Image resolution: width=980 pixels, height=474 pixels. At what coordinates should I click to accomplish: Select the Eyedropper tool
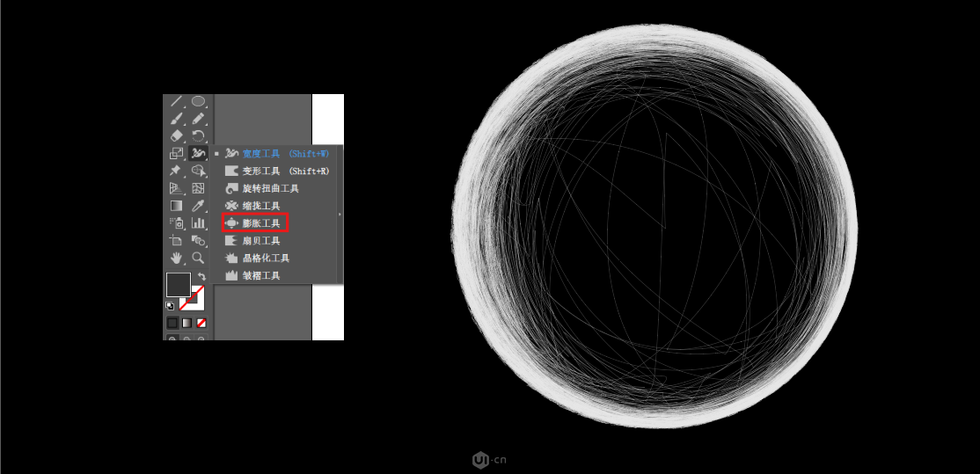199,206
